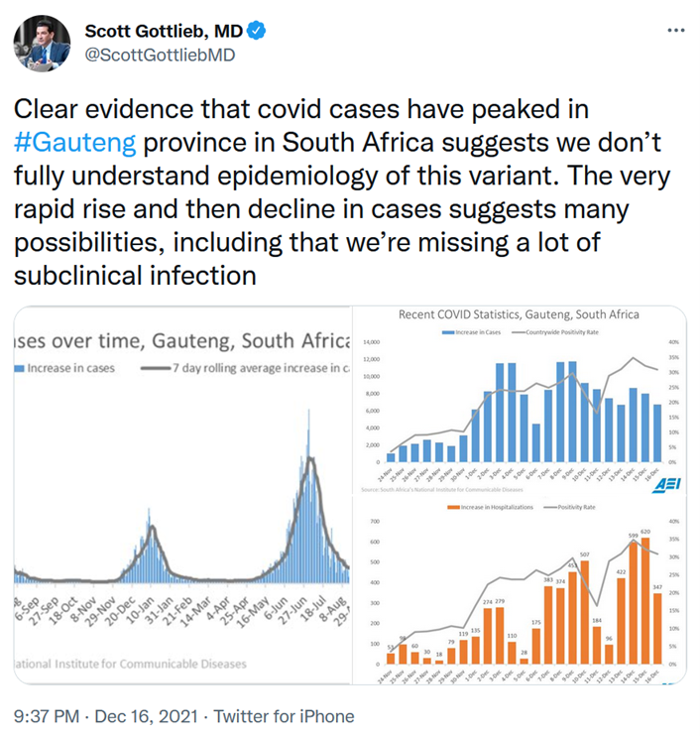Open the three-dot more options menu
700x736 pixels.
[675, 30]
